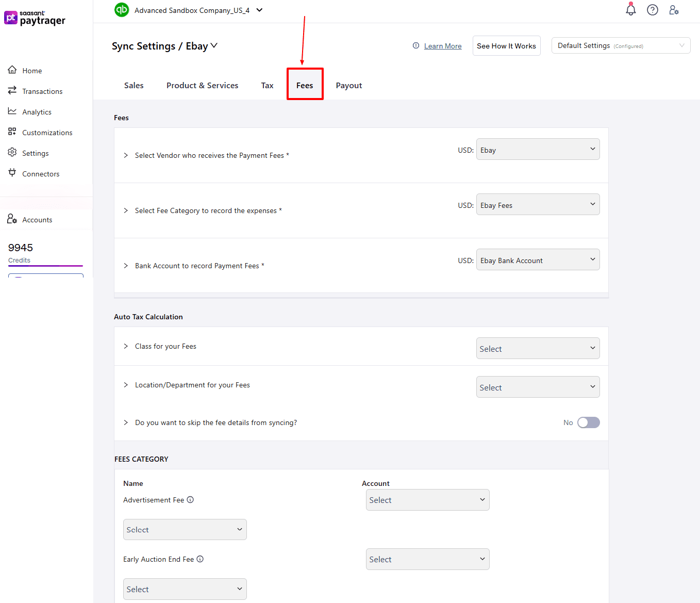
Task: Click the info icon beside Learn More
Action: click(x=416, y=45)
